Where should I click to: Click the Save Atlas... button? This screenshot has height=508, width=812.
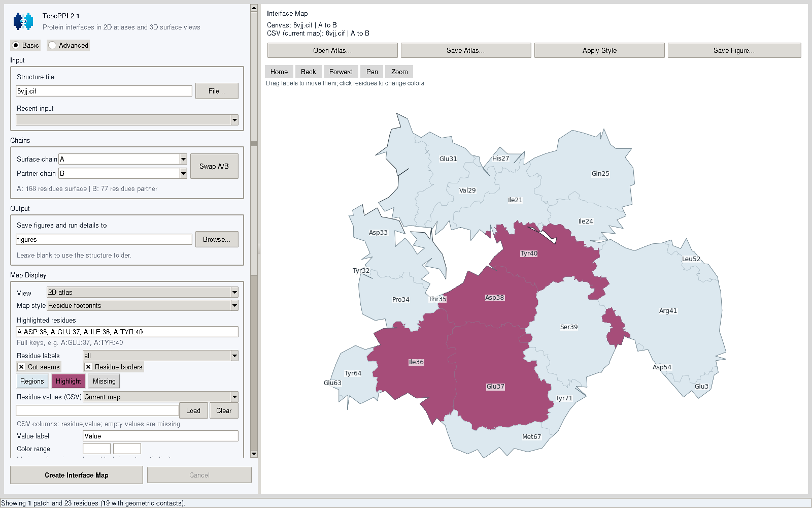(466, 50)
